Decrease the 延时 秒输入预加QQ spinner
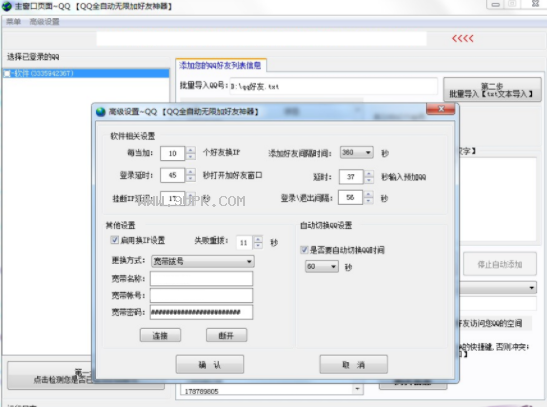Screen dimensions: 547x407 (369, 180)
